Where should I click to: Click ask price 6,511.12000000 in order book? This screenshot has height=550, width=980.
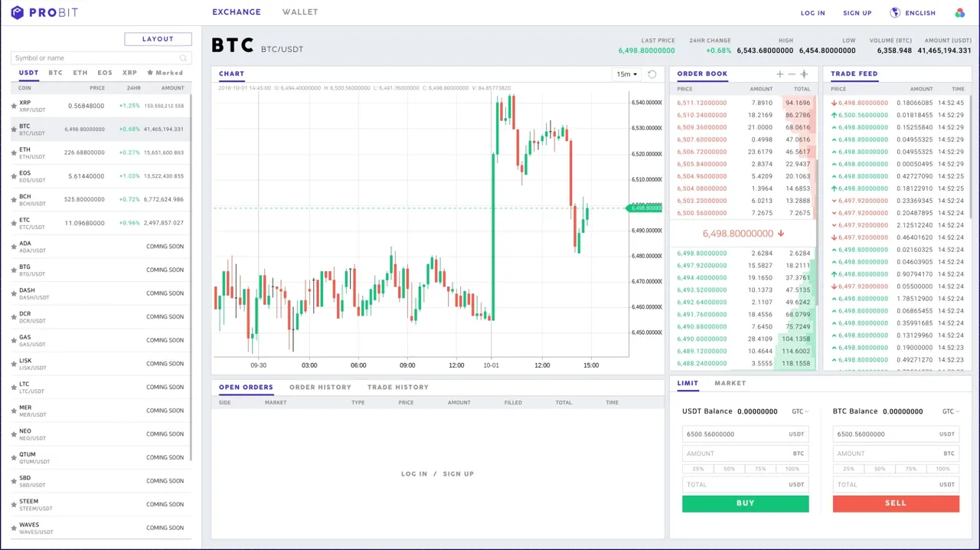702,103
